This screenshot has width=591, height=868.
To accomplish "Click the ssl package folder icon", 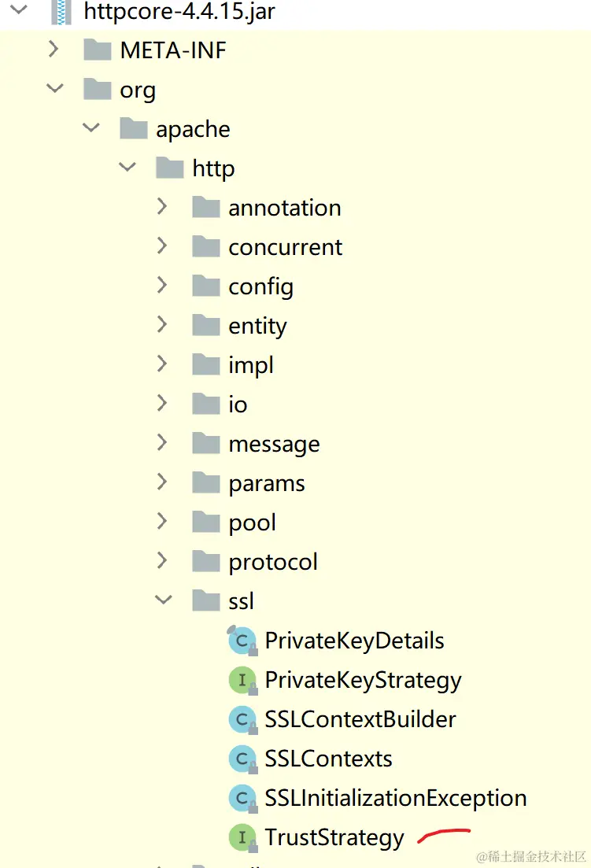I will pyautogui.click(x=206, y=602).
